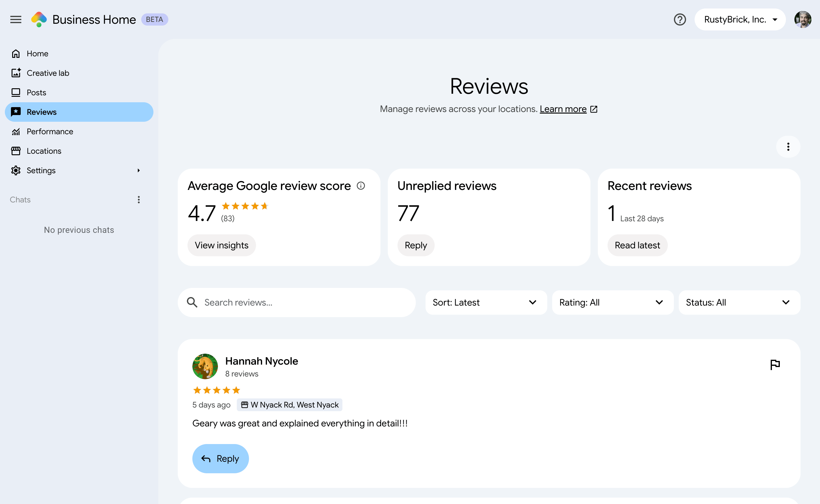Click the Hannah Nycole reviewer name
The height and width of the screenshot is (504, 820).
262,361
